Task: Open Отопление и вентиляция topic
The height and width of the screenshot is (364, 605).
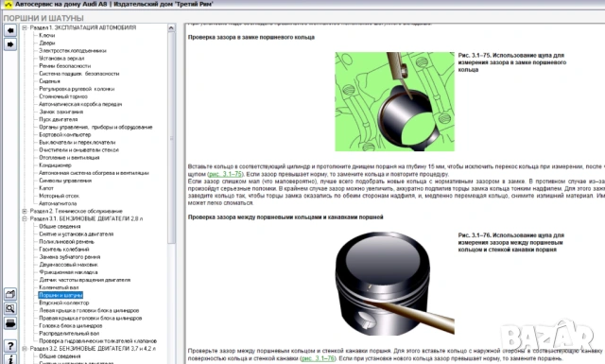Action: tap(69, 158)
